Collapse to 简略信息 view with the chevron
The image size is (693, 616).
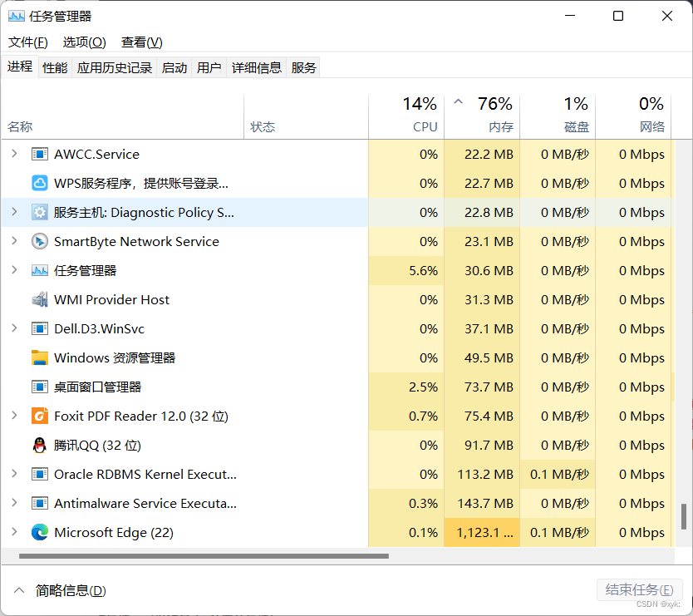pyautogui.click(x=19, y=590)
